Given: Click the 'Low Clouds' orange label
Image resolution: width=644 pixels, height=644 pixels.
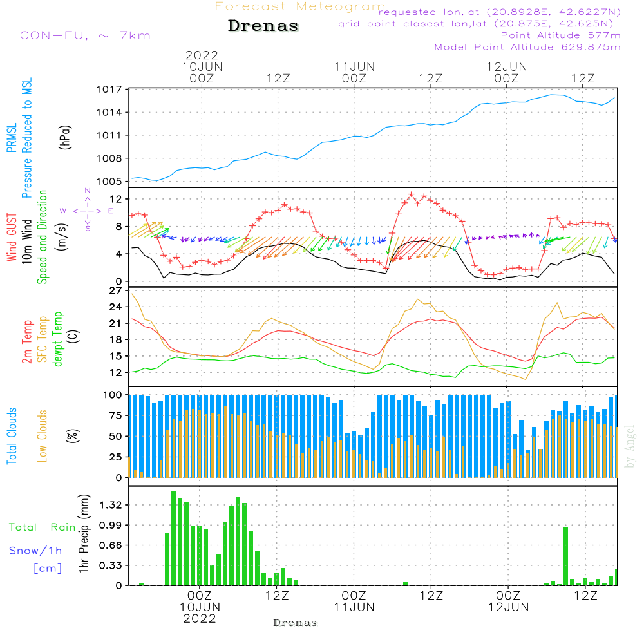Looking at the screenshot, I should coord(42,436).
